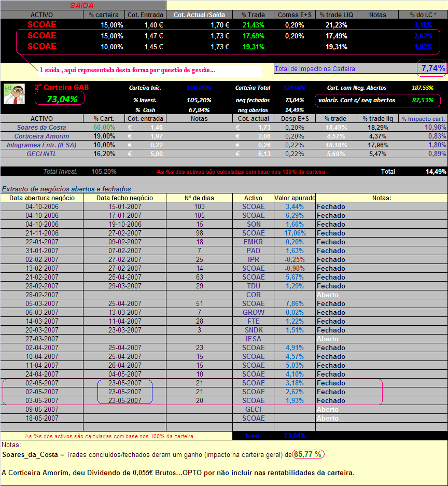Click the 'Data abertura negócio' header

click(42, 198)
